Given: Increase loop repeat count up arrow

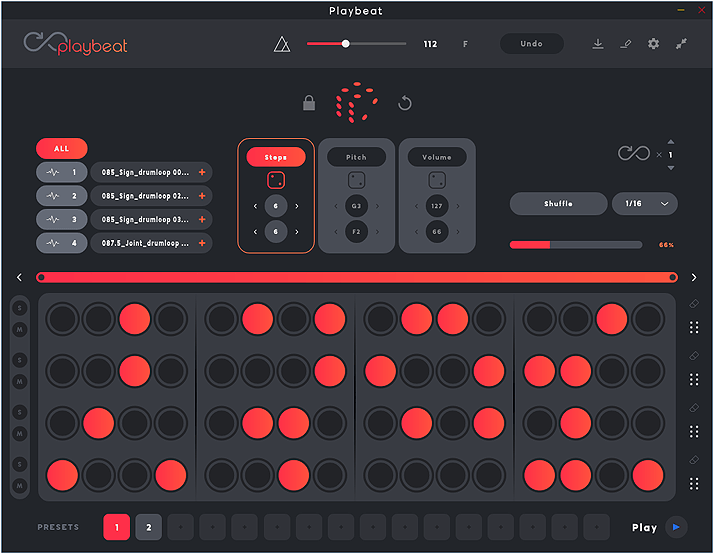Looking at the screenshot, I should (671, 142).
